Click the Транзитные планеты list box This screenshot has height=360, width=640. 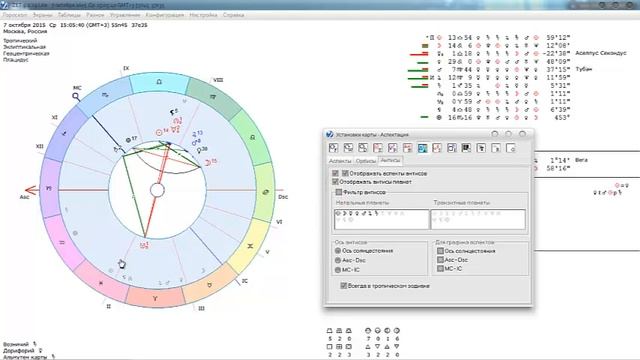[478, 220]
